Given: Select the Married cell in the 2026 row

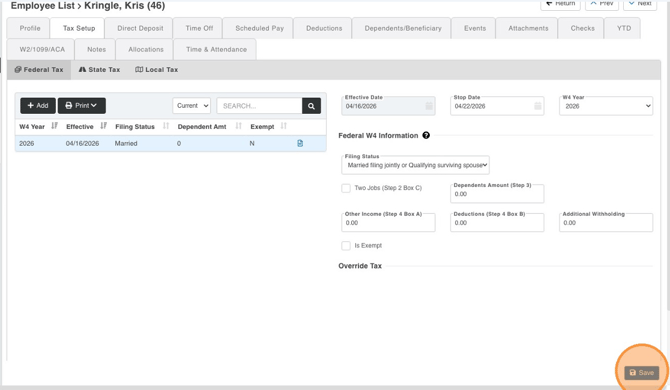Looking at the screenshot, I should tap(126, 144).
